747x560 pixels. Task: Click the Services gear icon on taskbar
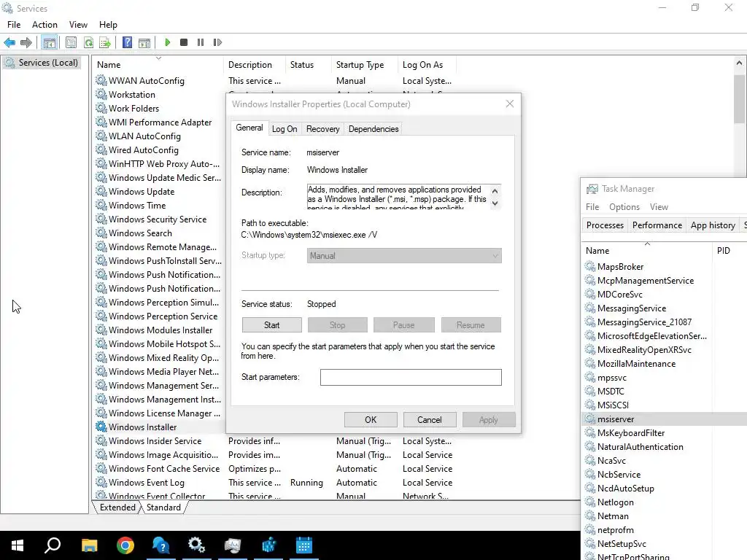tap(196, 545)
